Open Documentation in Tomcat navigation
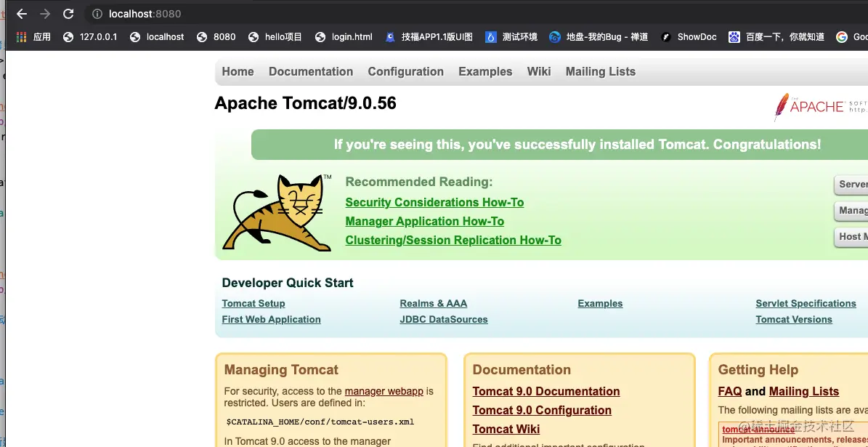 pos(311,71)
